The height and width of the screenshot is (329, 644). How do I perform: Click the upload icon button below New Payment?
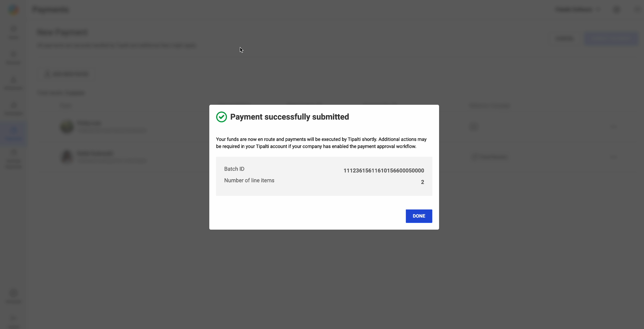[x=67, y=74]
